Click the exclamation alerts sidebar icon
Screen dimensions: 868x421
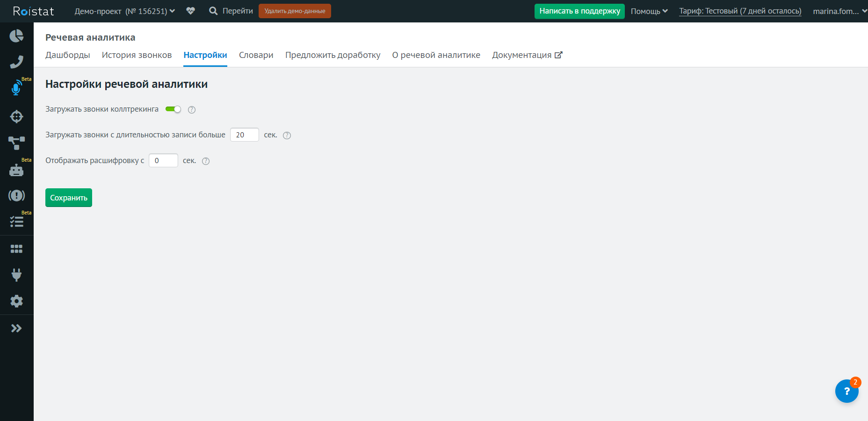click(16, 195)
